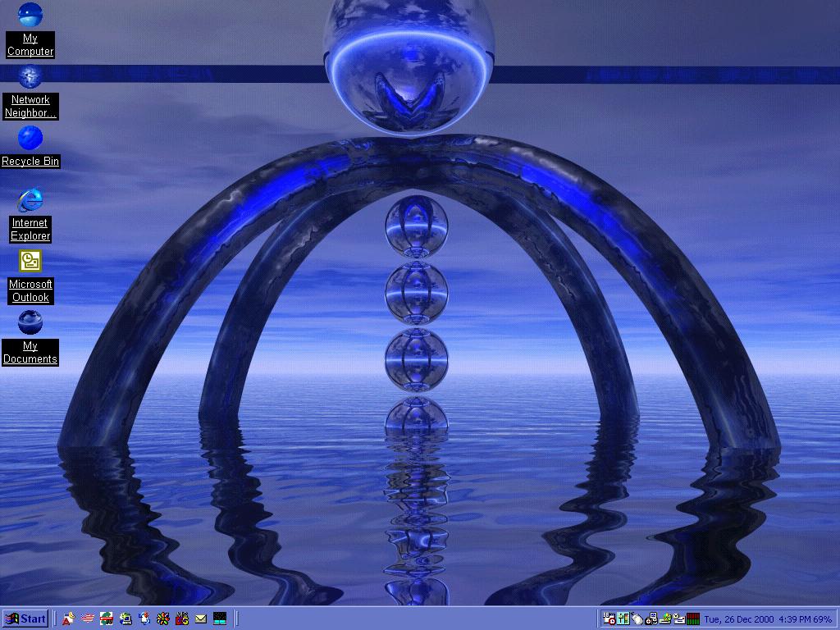The image size is (840, 630).
Task: Click the taskbar date and time display
Action: (767, 619)
